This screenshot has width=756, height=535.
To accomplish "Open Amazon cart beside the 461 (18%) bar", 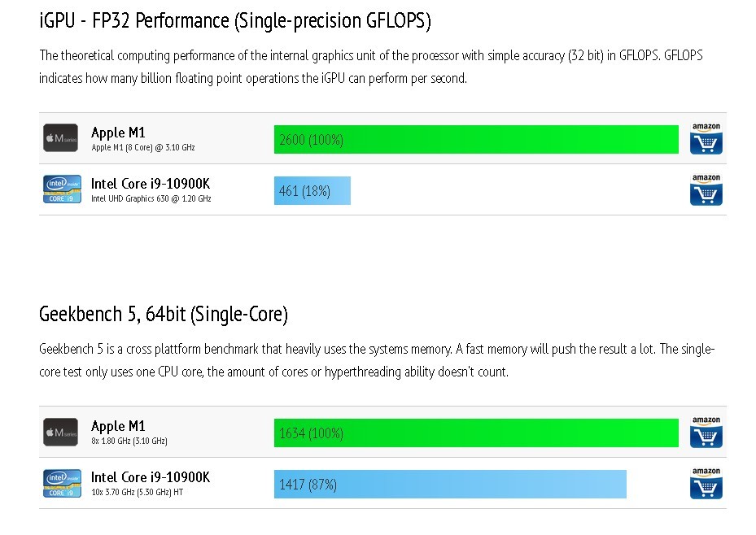I will pos(706,189).
